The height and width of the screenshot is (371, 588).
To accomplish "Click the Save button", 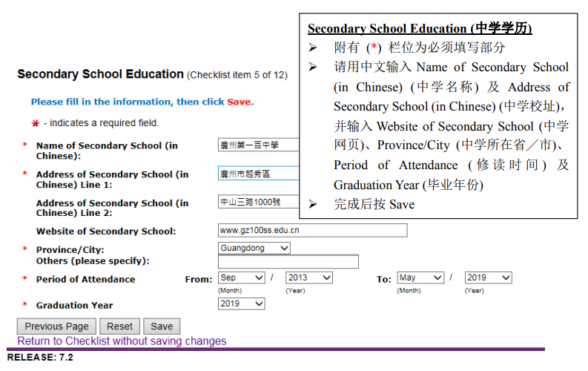I will tap(162, 326).
